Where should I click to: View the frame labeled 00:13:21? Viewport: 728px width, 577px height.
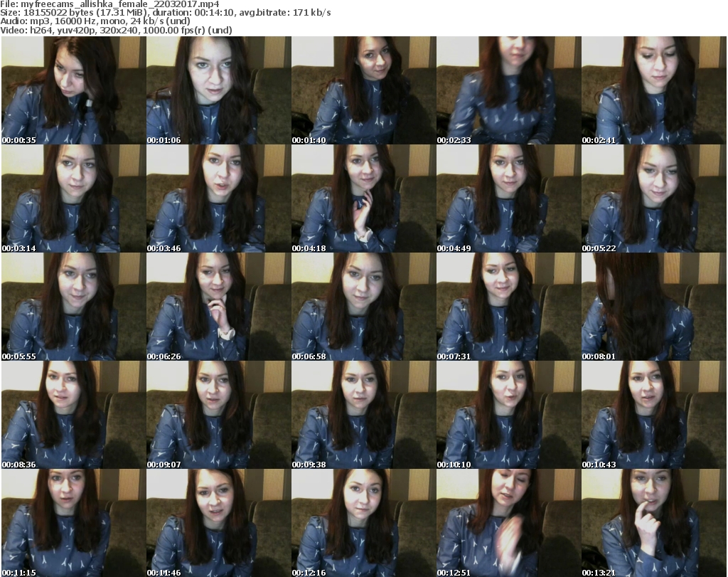[x=654, y=523]
